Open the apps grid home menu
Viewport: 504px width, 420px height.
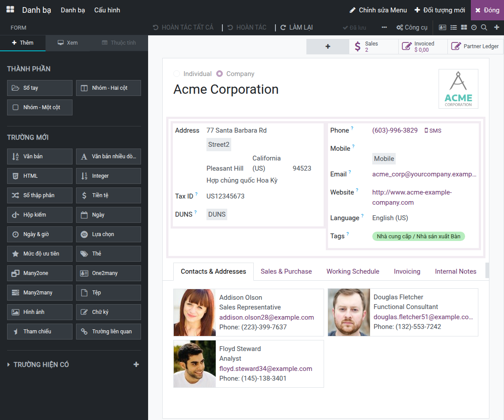tap(10, 10)
